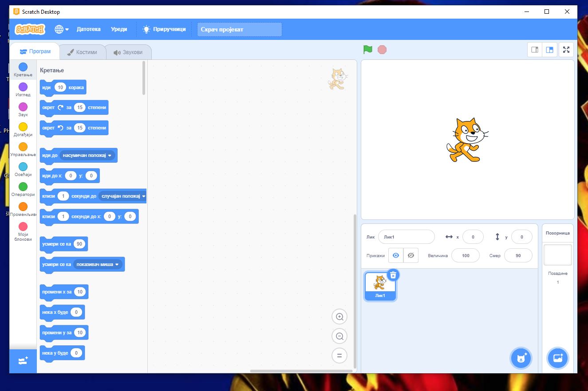Select the Позорница stage backdrop thumbnail
This screenshot has height=391, width=588.
click(558, 255)
